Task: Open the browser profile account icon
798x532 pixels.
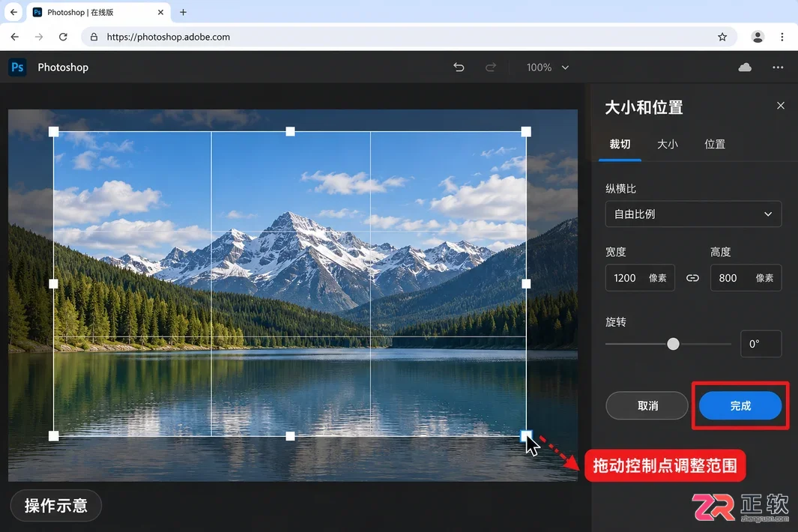Action: 758,37
